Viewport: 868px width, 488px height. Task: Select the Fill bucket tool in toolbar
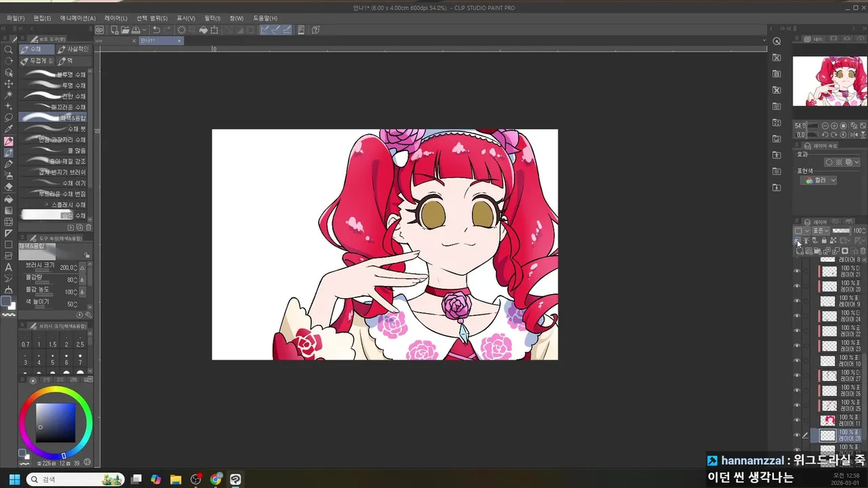pyautogui.click(x=9, y=199)
